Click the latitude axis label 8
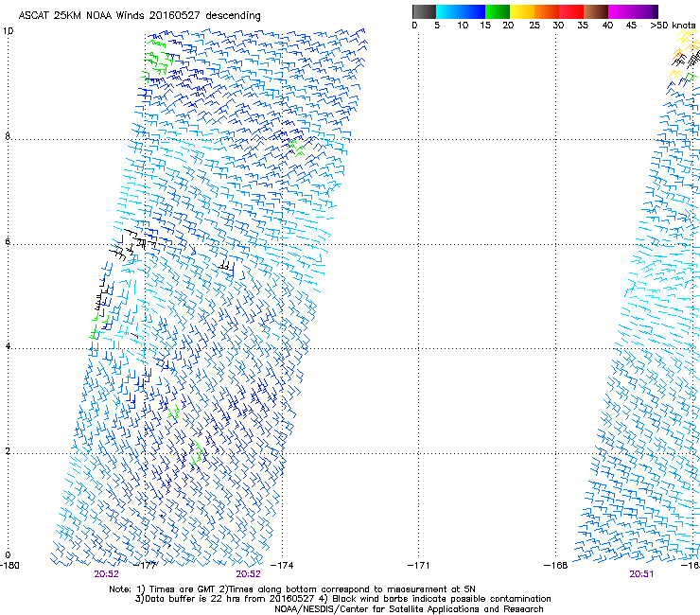Screen dimensions: 700x615 pos(8,136)
